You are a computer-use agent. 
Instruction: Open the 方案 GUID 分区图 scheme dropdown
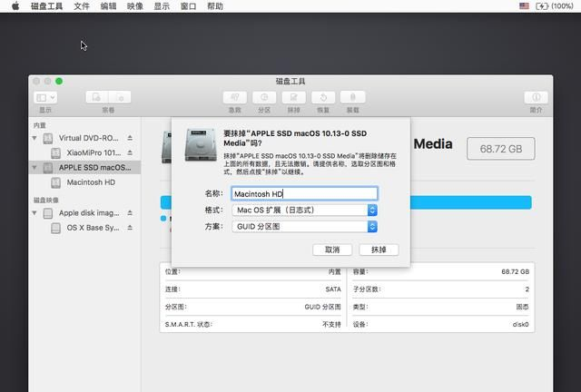[304, 227]
